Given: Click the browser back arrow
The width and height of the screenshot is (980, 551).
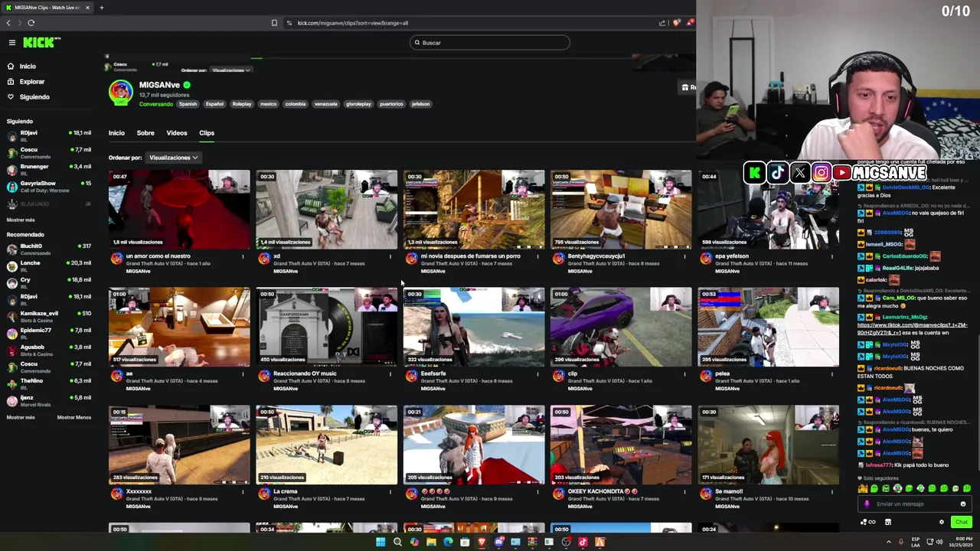Looking at the screenshot, I should tap(8, 23).
